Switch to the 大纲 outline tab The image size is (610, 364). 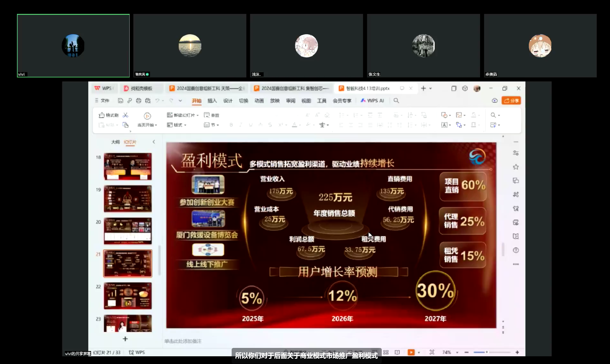[x=115, y=142]
